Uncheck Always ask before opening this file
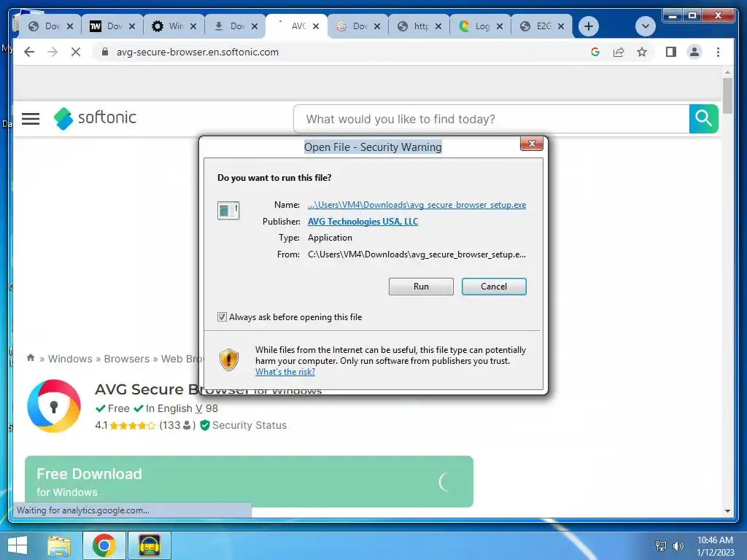The image size is (747, 560). [222, 316]
